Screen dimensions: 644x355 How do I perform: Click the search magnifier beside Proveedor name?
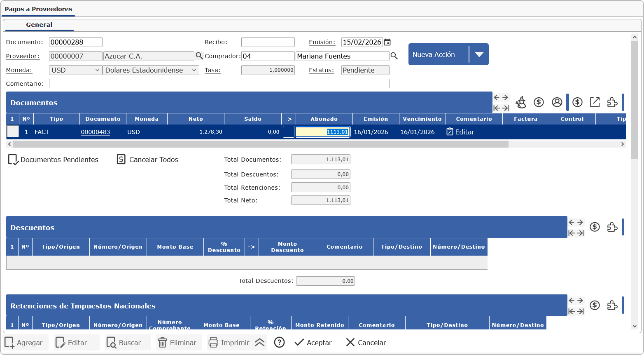click(199, 56)
